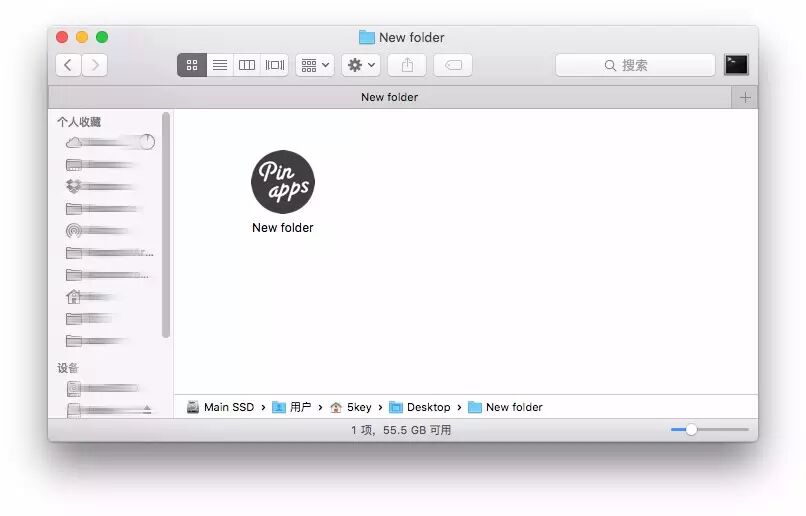This screenshot has height=516, width=806.
Task: Add a new tab with plus button
Action: (745, 98)
